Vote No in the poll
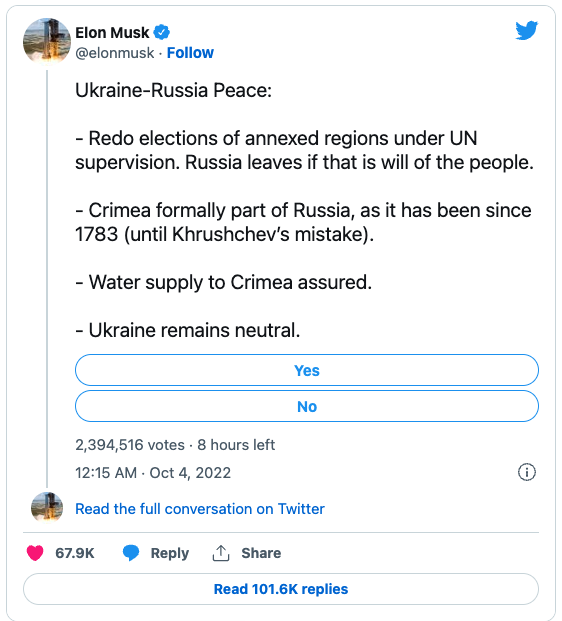The image size is (562, 621). [x=307, y=406]
